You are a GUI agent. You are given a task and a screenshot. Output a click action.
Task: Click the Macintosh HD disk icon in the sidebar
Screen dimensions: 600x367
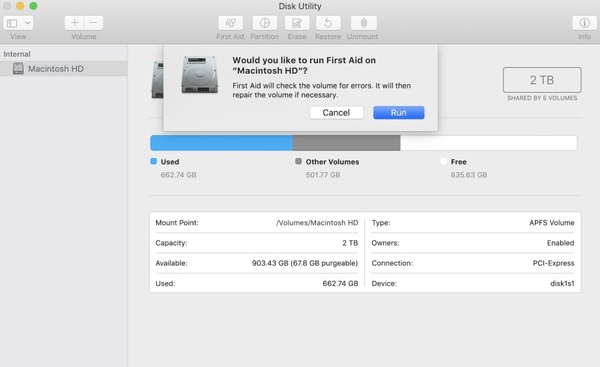(18, 69)
